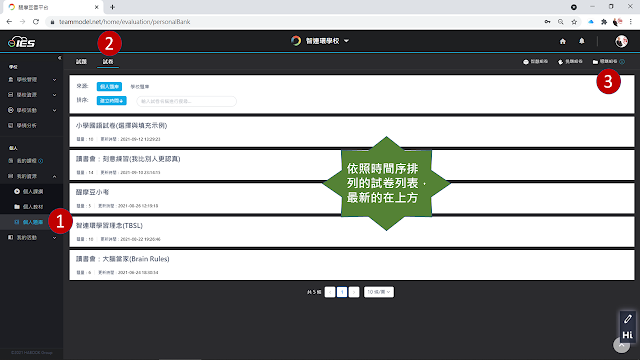Open the user avatar menu
The width and height of the screenshot is (640, 360).
pyautogui.click(x=621, y=41)
